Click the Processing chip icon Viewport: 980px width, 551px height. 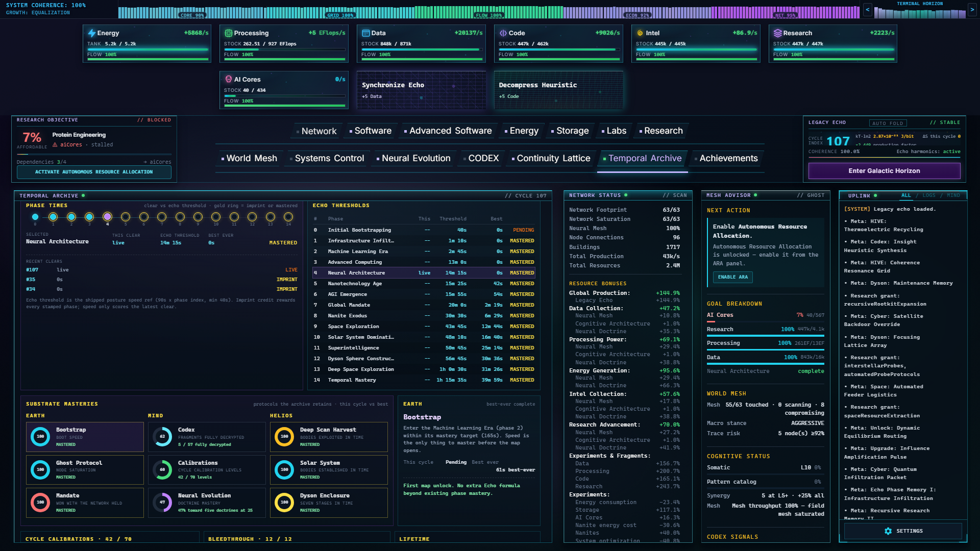(228, 33)
